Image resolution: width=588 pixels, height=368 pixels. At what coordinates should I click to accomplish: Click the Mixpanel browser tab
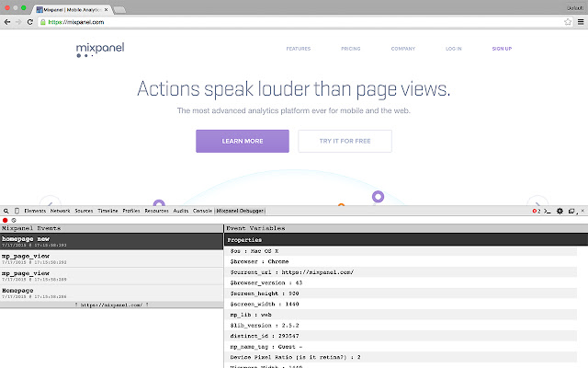[70, 10]
